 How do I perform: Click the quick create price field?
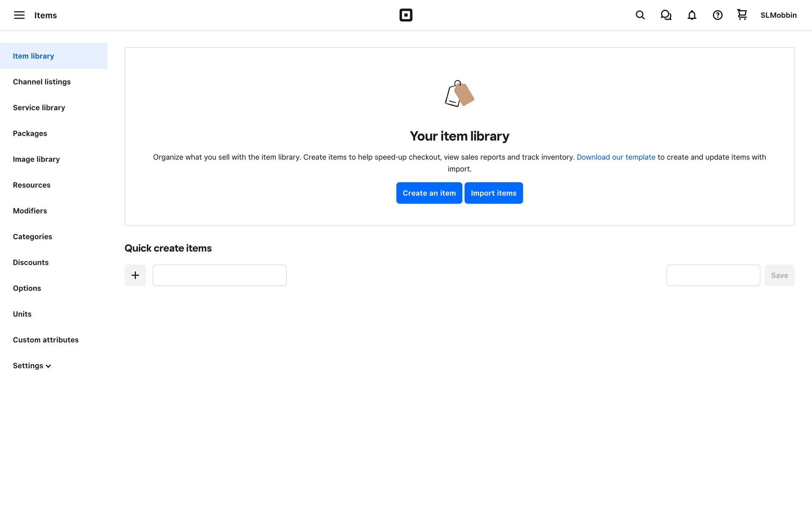coord(713,275)
